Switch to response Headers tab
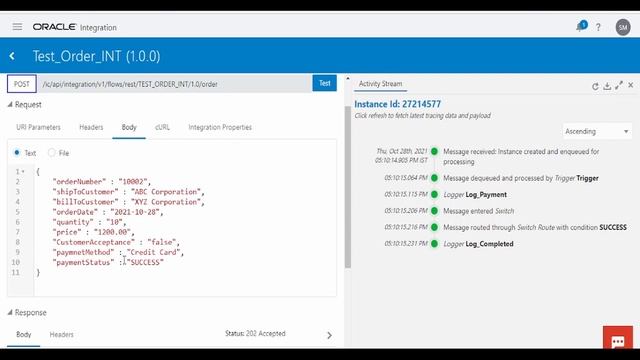 pyautogui.click(x=62, y=334)
